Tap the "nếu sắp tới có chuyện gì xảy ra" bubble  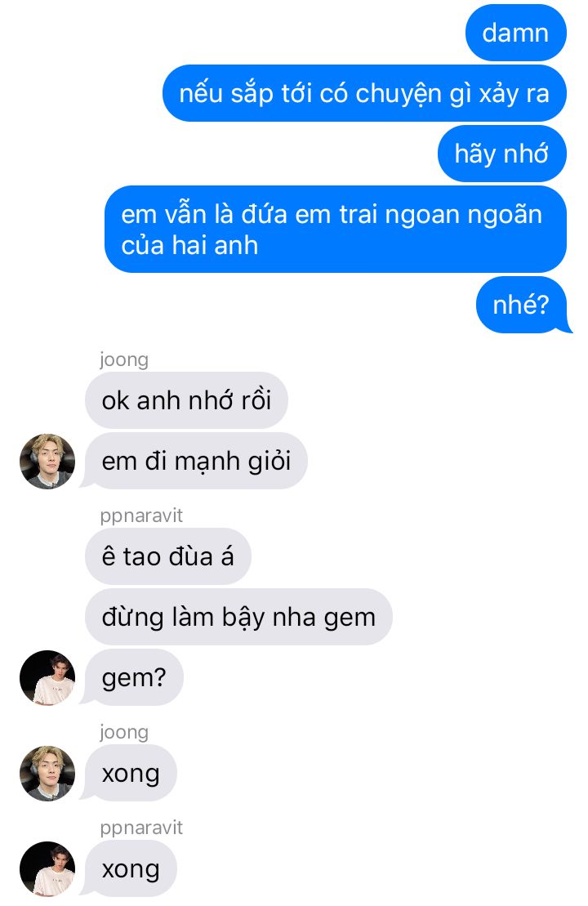tap(364, 94)
